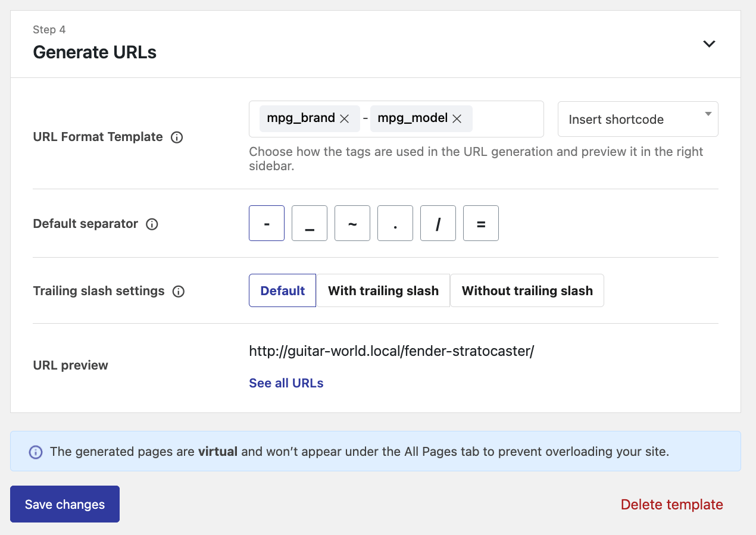Select the tilde separator

coord(352,224)
